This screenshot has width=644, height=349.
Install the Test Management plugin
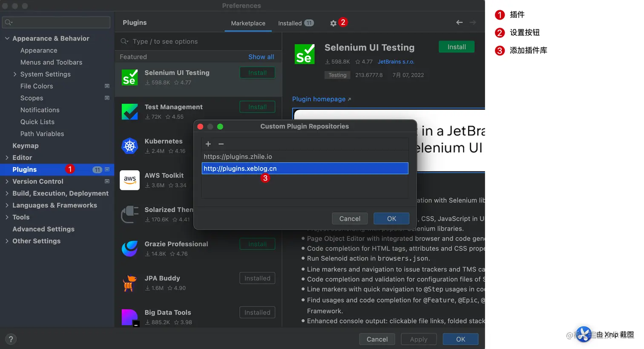point(257,107)
